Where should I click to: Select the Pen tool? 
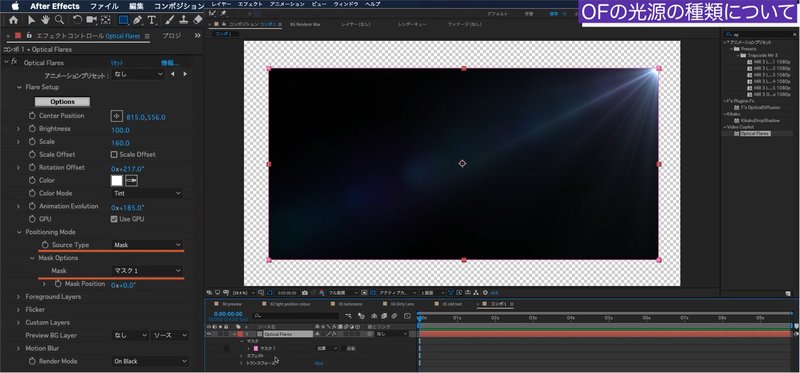(x=137, y=20)
